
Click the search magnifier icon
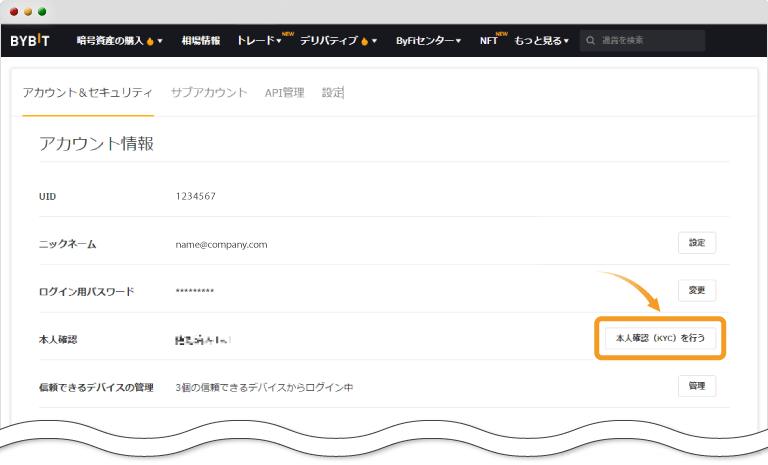pyautogui.click(x=591, y=41)
